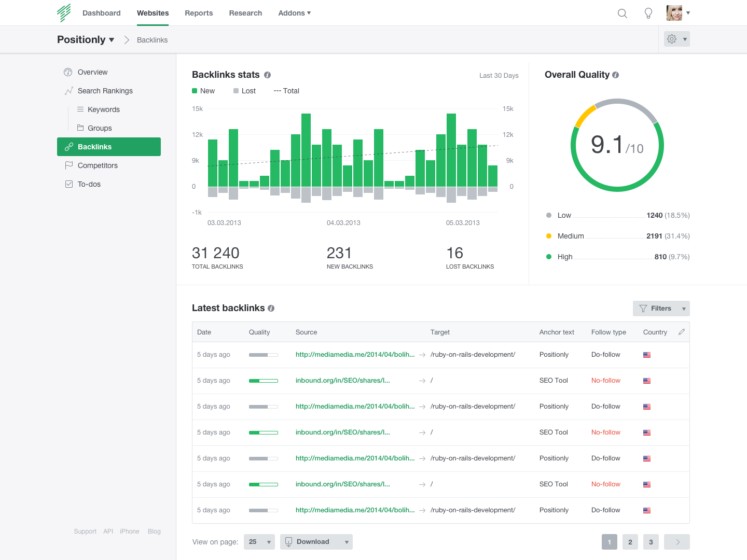
Task: Toggle the New series legend
Action: coord(203,91)
